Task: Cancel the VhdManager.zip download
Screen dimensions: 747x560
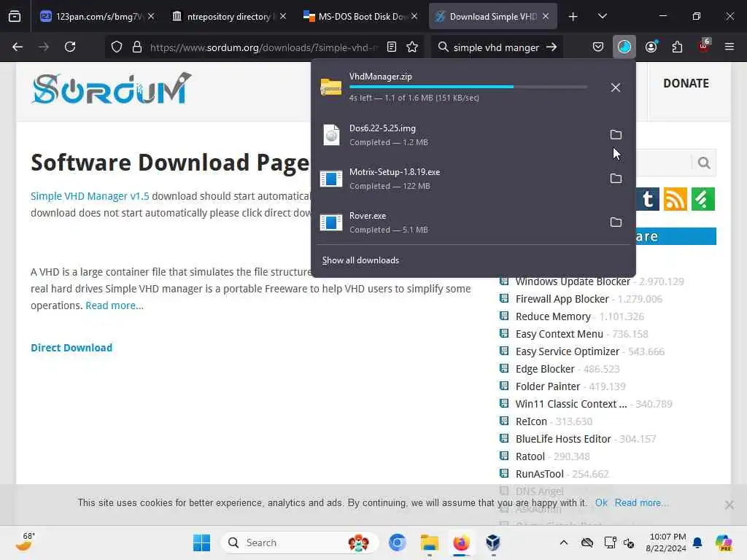Action: (616, 87)
